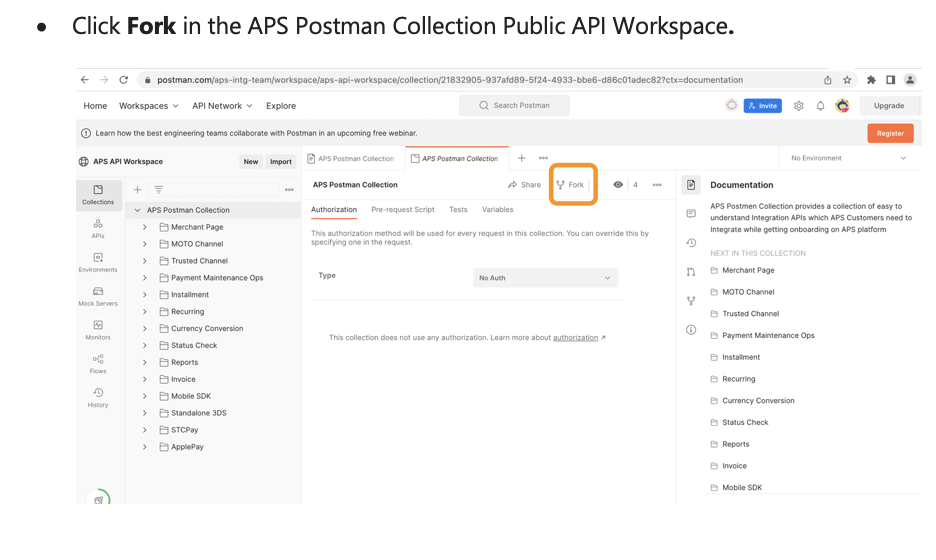The image size is (936, 560).
Task: Switch to the Variables tab
Action: pos(497,210)
